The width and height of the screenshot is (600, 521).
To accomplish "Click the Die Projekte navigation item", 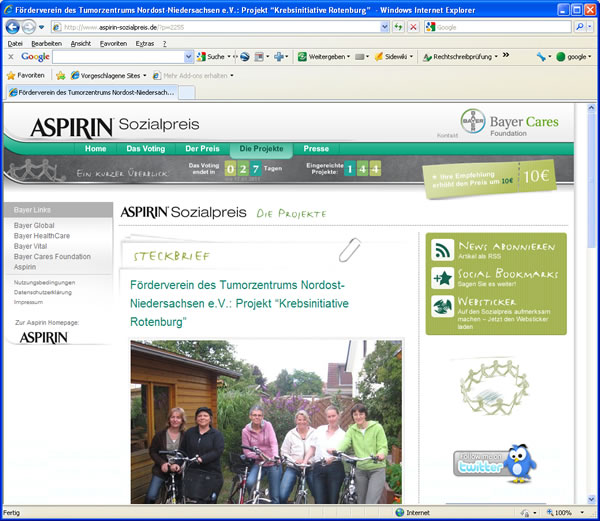I will coord(261,149).
